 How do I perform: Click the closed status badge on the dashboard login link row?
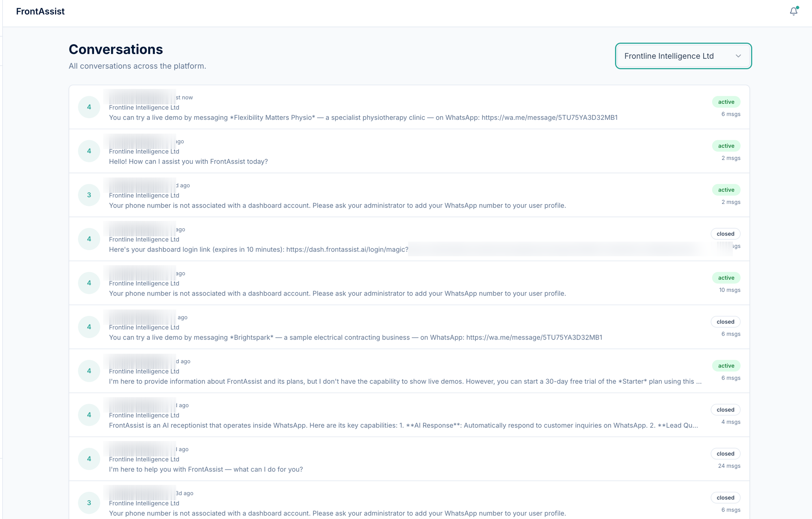coord(726,234)
